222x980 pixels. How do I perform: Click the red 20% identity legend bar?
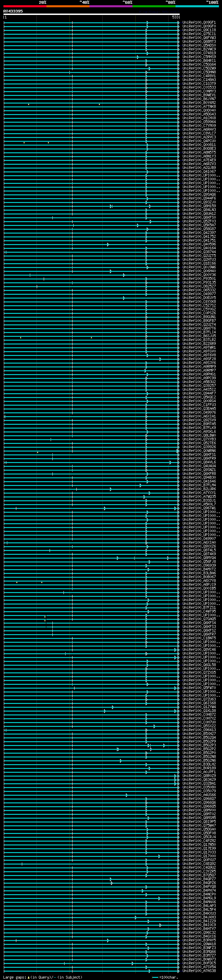pyautogui.click(x=25, y=6)
